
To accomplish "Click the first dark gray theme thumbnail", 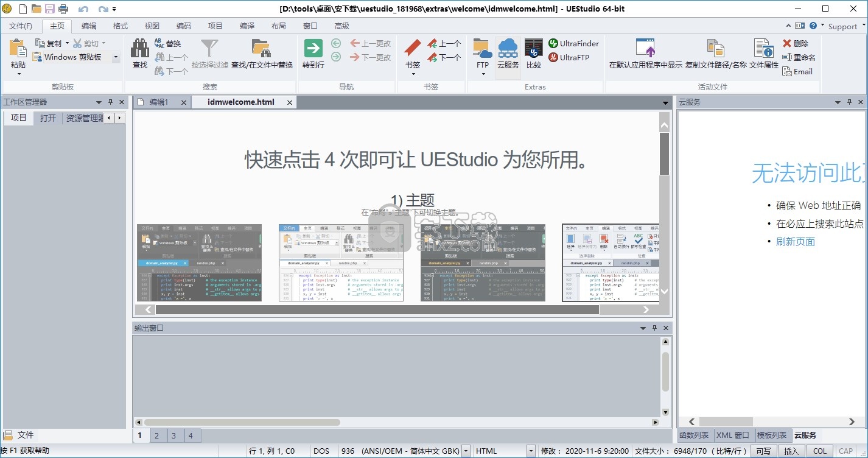I will (x=199, y=262).
